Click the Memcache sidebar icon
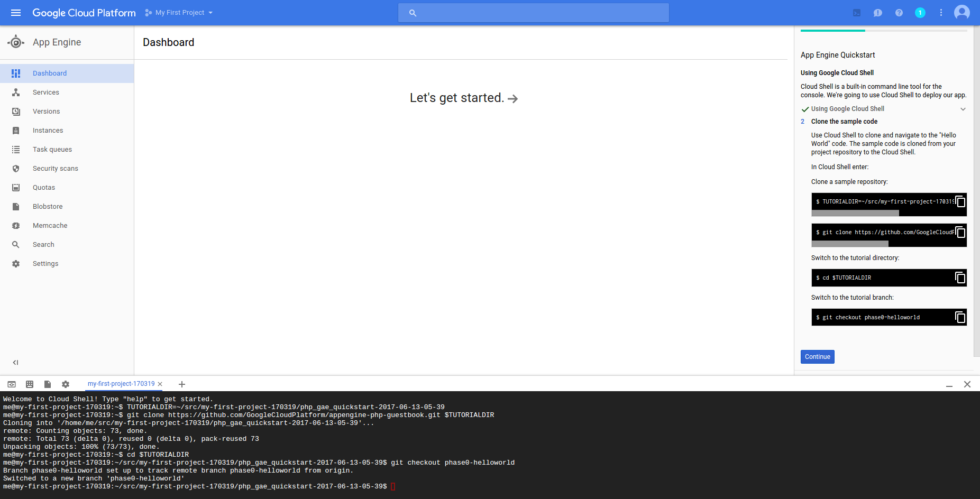Image resolution: width=980 pixels, height=499 pixels. pos(16,226)
